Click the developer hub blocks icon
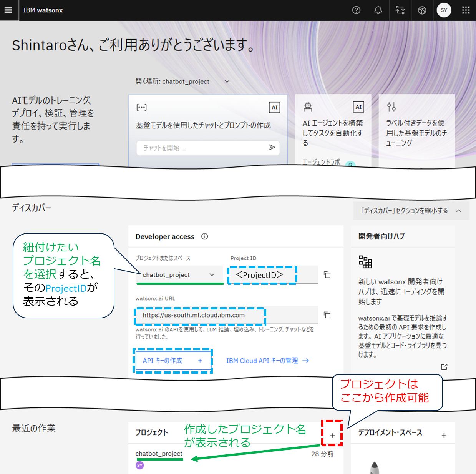The height and width of the screenshot is (474, 476). point(365,262)
